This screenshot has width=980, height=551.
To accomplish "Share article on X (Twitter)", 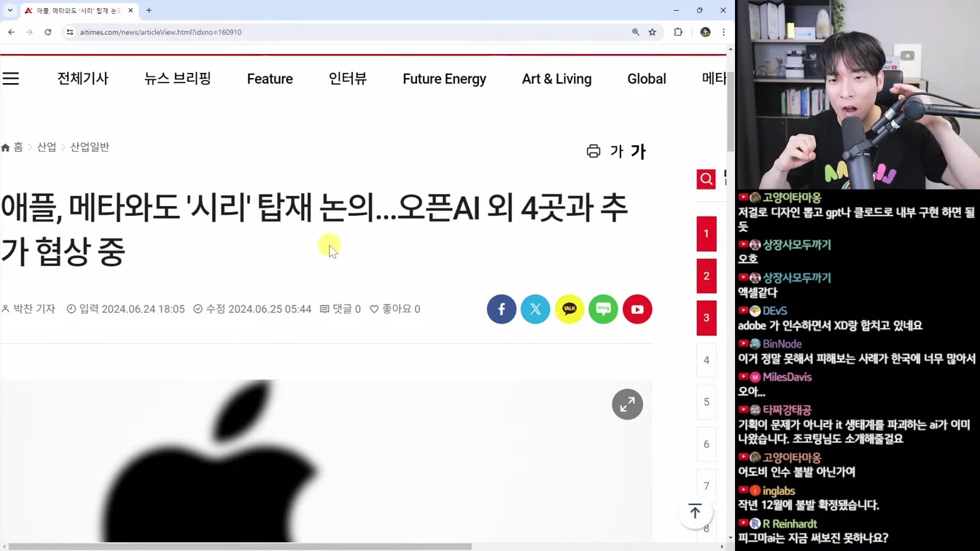I will pyautogui.click(x=535, y=309).
